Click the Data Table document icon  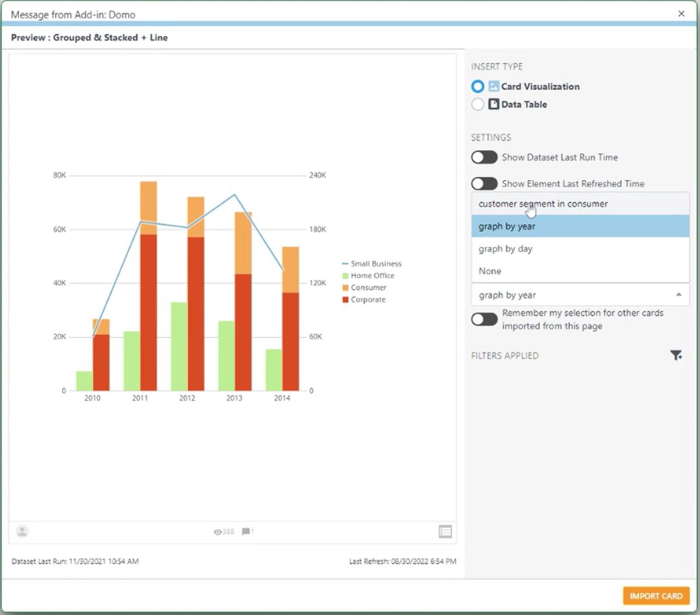click(494, 104)
